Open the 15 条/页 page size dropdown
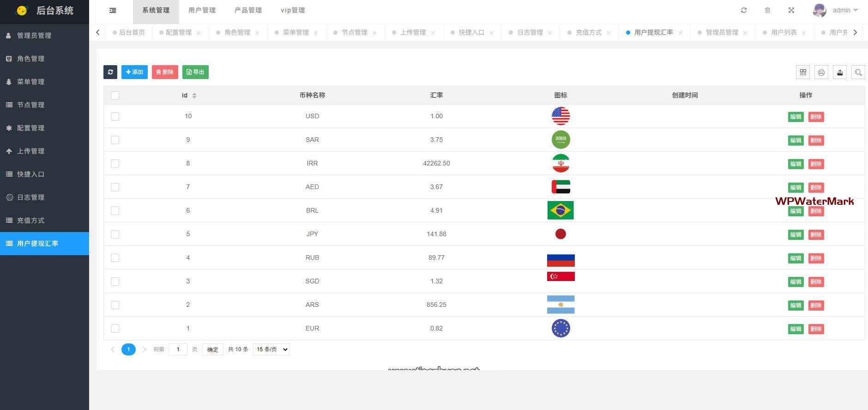868x410 pixels. pos(271,349)
